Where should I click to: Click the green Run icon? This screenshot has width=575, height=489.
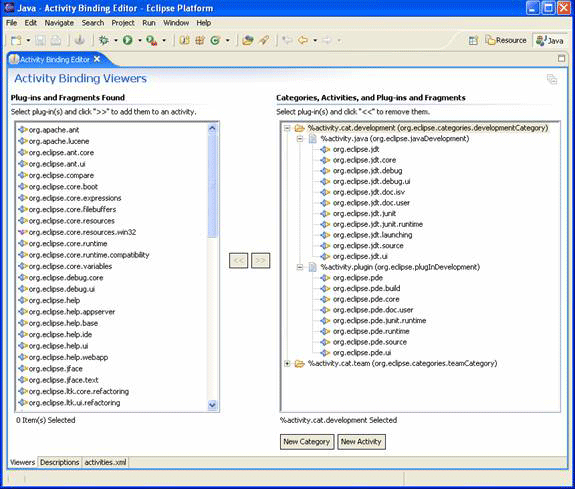pos(128,40)
